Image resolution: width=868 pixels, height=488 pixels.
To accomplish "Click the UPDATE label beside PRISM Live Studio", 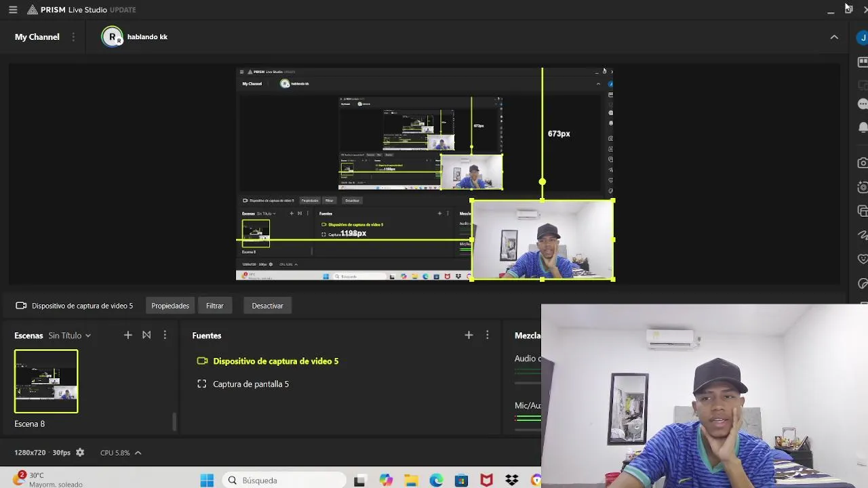I will (123, 10).
